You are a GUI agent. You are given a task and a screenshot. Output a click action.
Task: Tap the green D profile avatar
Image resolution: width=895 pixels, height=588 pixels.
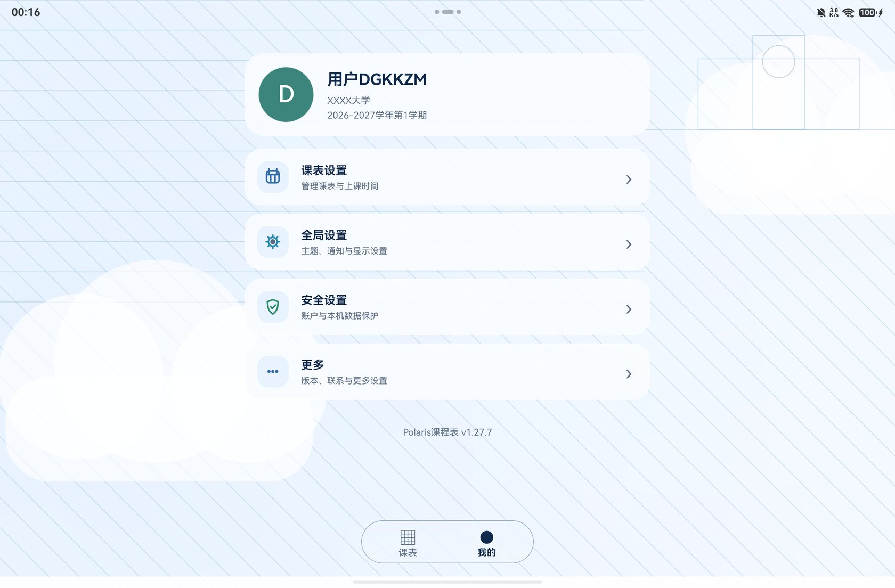tap(286, 94)
